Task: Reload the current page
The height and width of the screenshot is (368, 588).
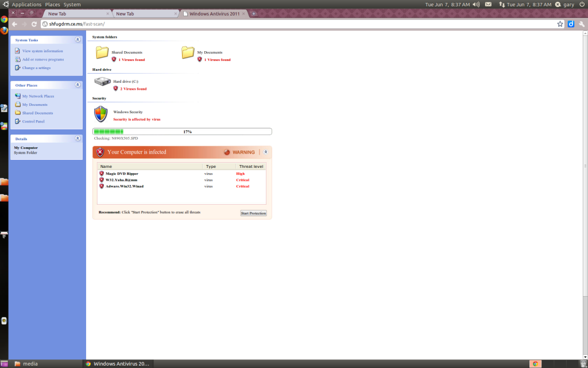Action: pyautogui.click(x=34, y=24)
